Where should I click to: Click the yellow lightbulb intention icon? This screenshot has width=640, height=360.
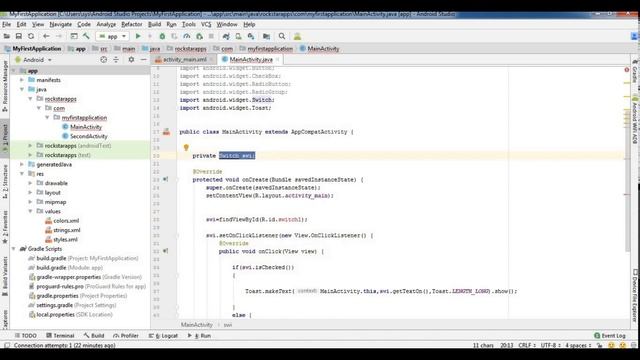point(186,147)
